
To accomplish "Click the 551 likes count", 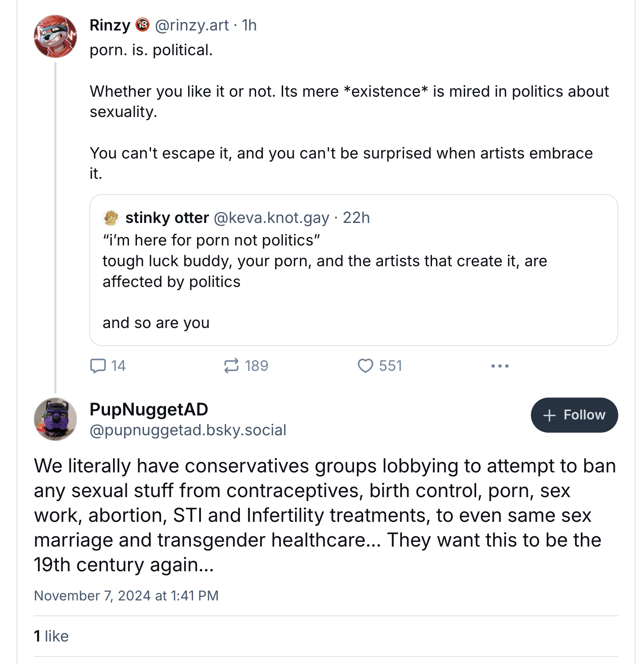I will tap(390, 366).
